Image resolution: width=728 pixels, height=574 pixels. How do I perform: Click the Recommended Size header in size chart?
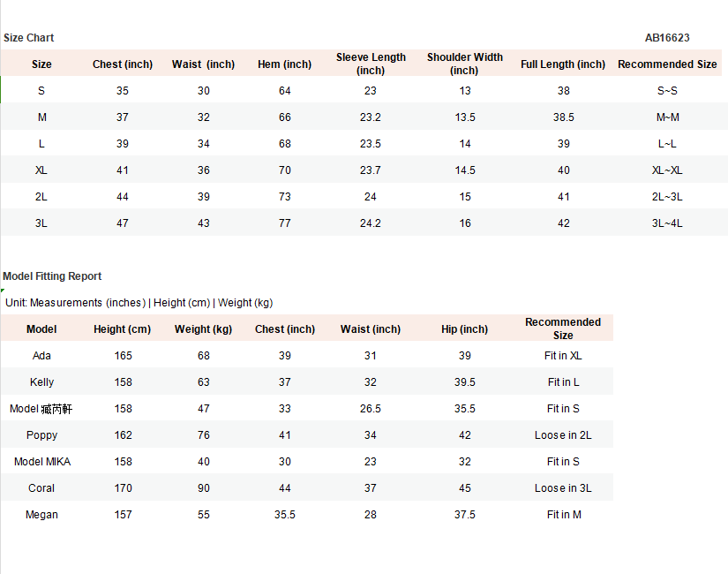pyautogui.click(x=667, y=64)
